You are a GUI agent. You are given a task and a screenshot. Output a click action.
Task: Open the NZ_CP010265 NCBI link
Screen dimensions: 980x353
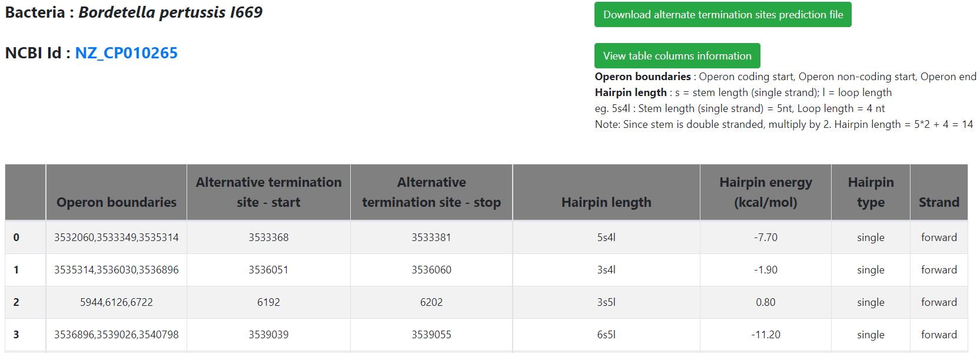tap(126, 53)
